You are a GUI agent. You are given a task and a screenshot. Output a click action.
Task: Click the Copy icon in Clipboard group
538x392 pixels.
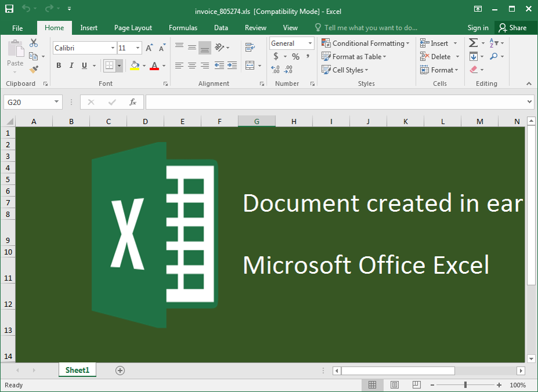click(x=33, y=56)
